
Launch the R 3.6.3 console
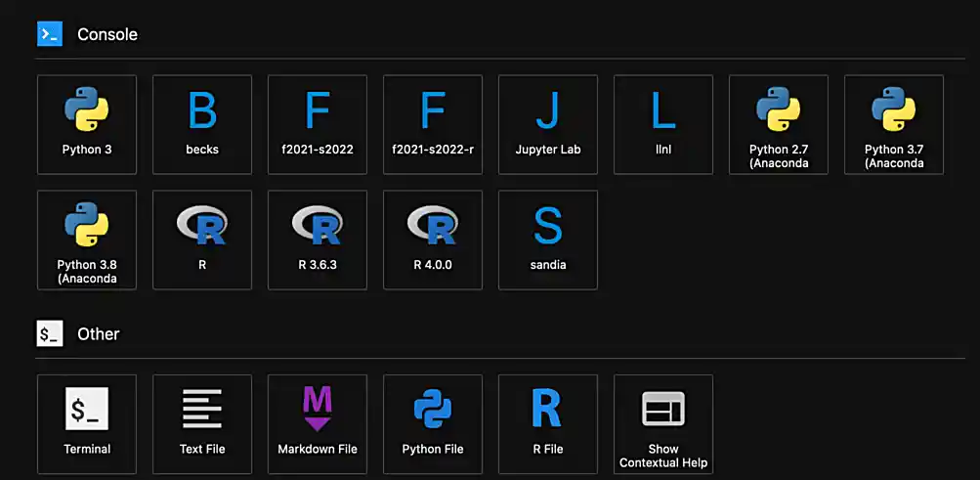point(318,240)
